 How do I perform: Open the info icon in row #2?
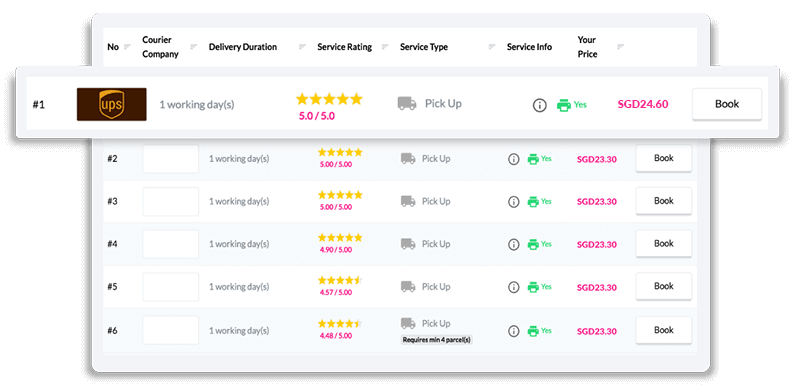[513, 159]
